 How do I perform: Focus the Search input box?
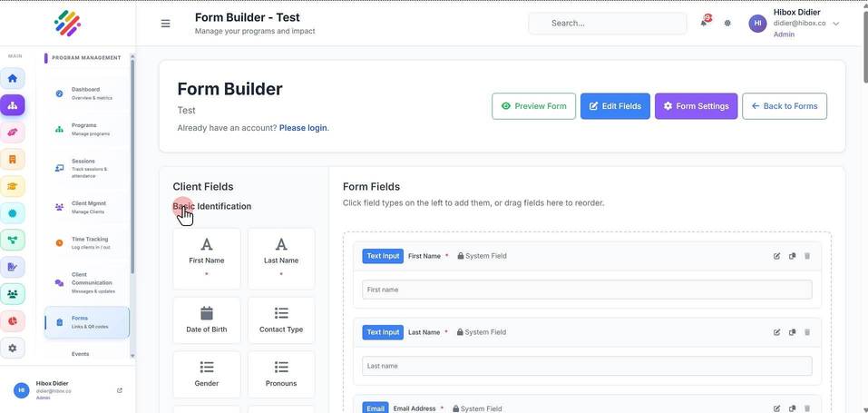608,24
